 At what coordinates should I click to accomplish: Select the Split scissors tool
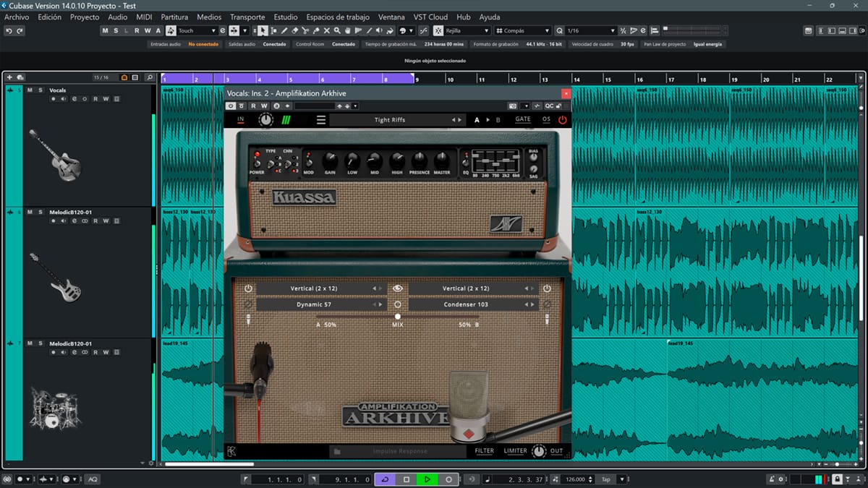tap(305, 30)
